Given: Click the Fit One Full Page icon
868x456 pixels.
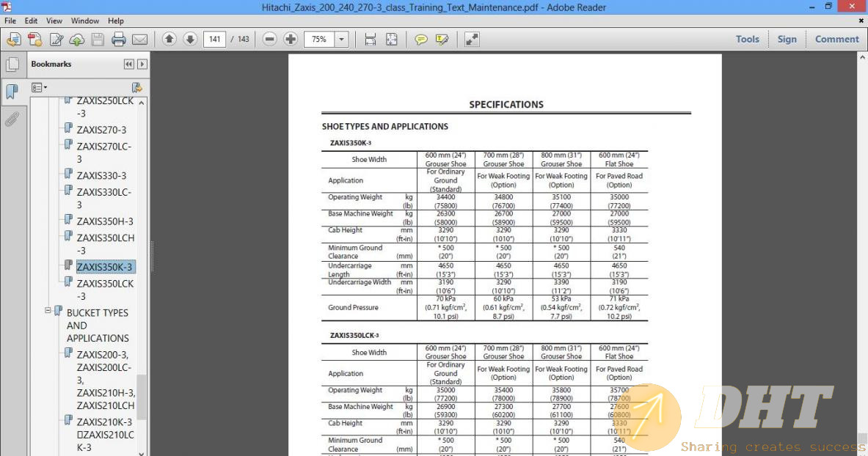Looking at the screenshot, I should pos(391,40).
